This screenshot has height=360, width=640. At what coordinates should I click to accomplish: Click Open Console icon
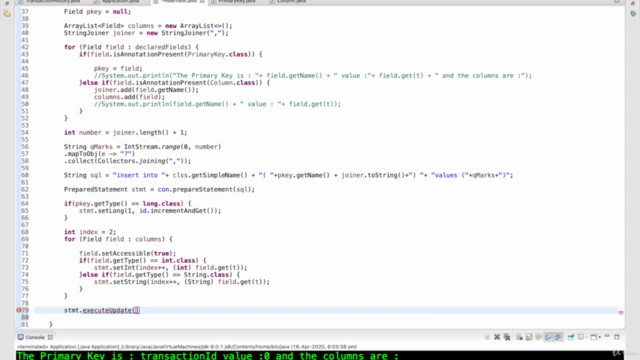pyautogui.click(x=593, y=337)
